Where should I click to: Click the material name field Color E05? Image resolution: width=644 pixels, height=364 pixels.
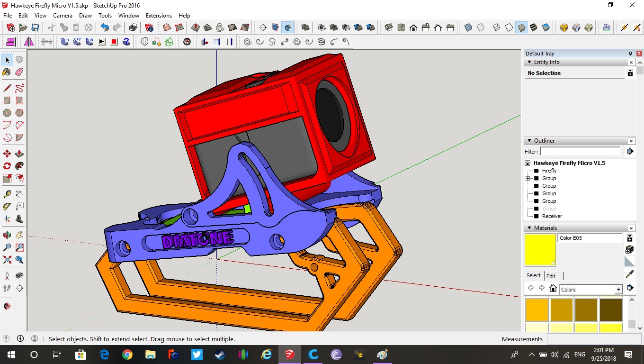[x=590, y=238]
